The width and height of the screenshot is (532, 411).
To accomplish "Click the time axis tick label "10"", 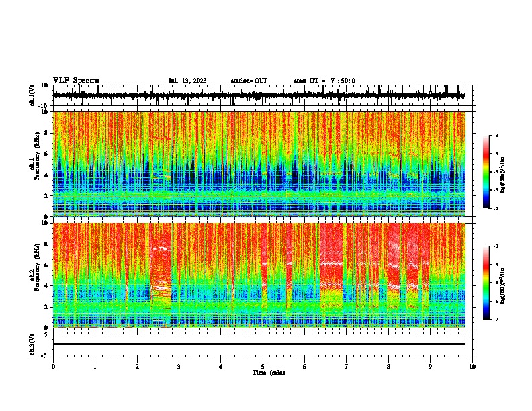I will pos(472,367).
